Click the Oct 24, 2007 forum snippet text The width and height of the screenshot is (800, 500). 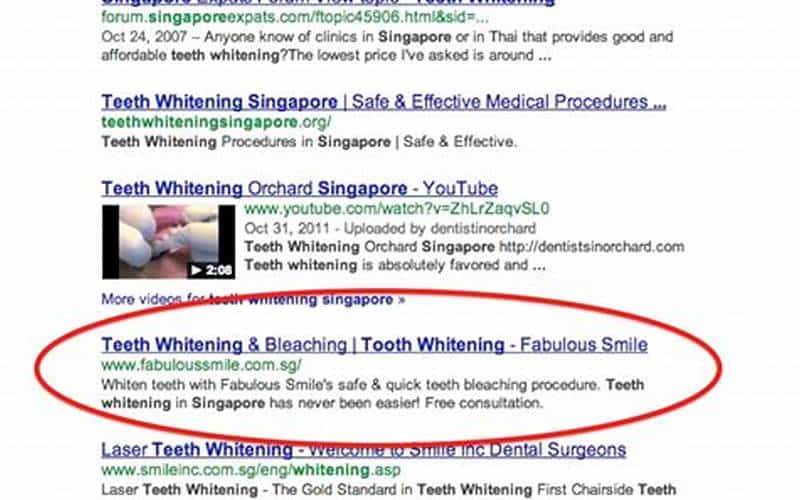click(x=387, y=46)
